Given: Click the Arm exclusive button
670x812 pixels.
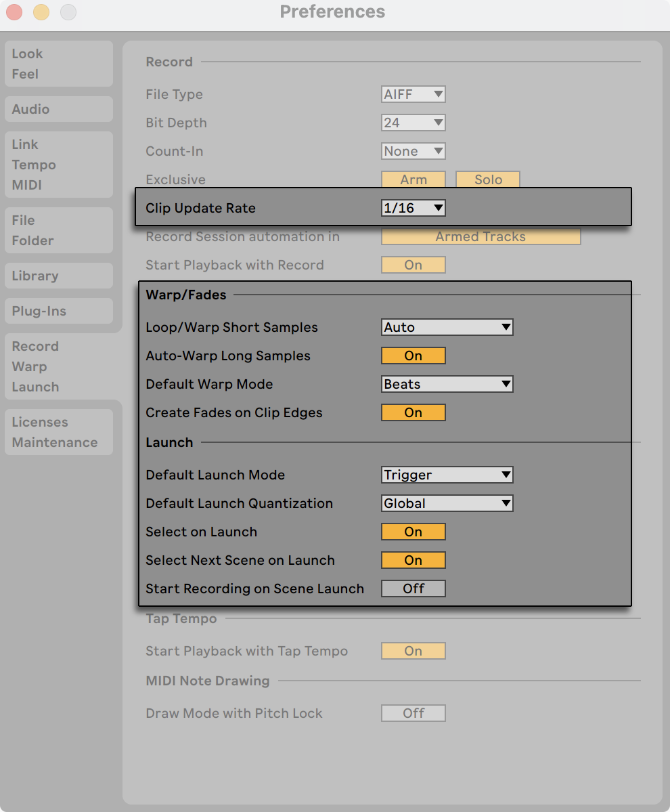Looking at the screenshot, I should coord(413,179).
